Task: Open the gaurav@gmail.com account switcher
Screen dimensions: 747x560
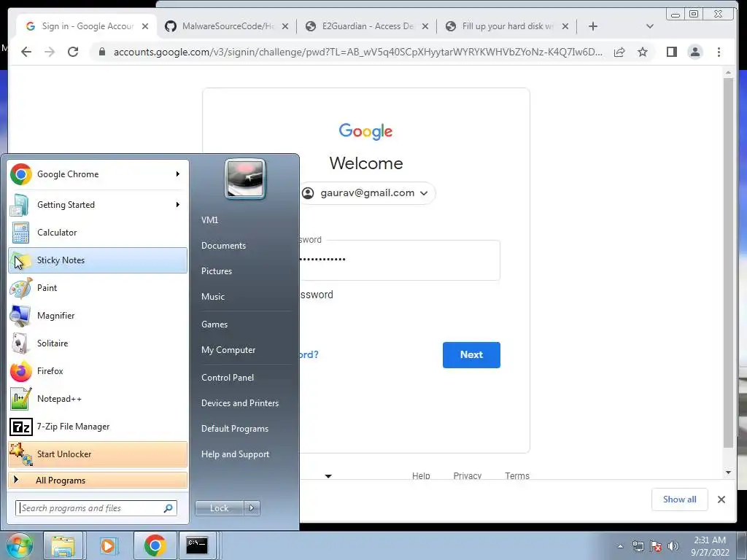Action: coord(366,193)
